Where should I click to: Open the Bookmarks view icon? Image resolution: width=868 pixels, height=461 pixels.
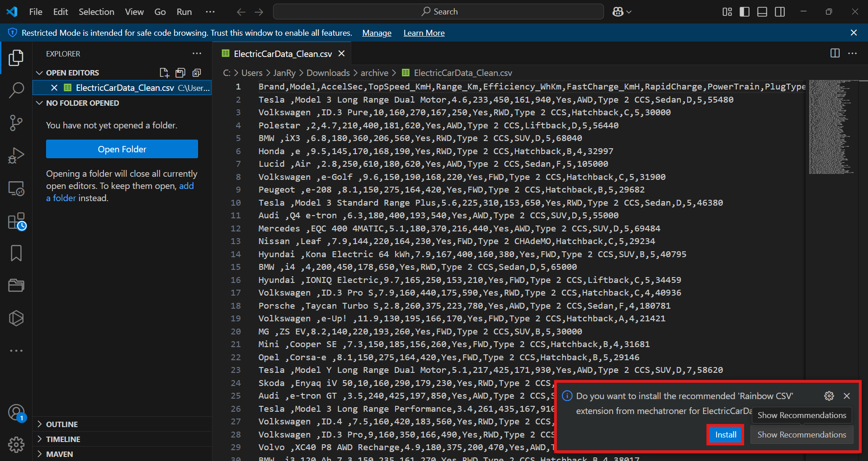click(x=16, y=253)
